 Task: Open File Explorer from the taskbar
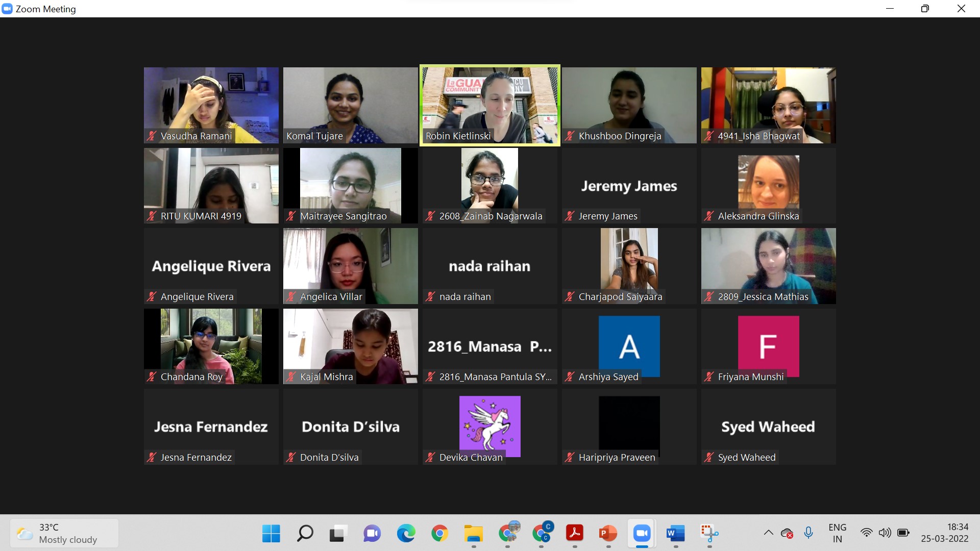(x=473, y=534)
